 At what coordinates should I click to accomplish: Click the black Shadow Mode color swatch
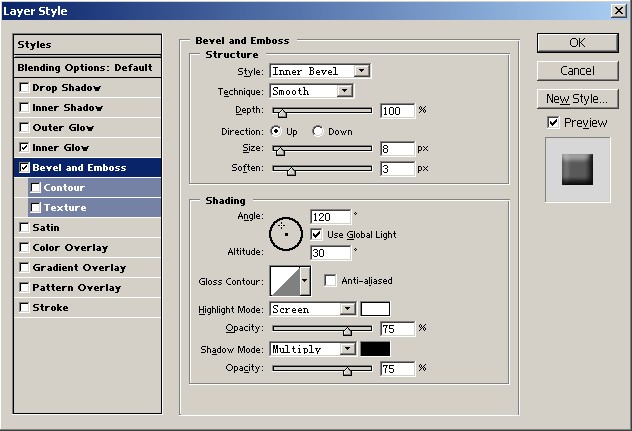[x=375, y=349]
